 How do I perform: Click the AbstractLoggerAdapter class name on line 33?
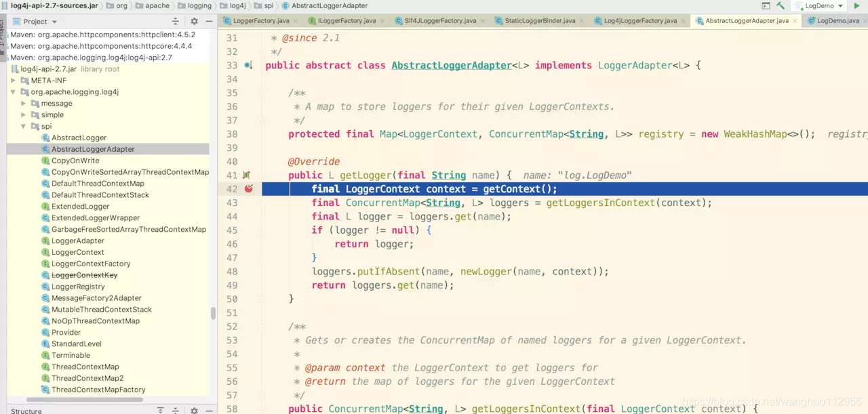(452, 65)
